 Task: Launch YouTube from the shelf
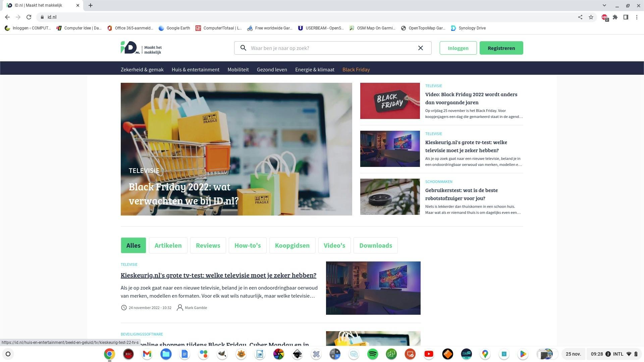429,354
